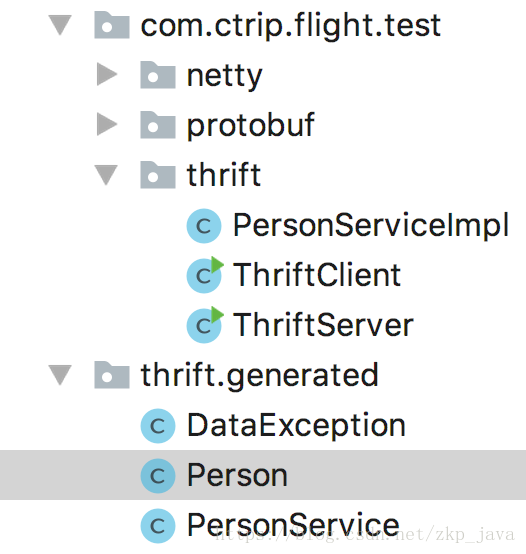Select the PersonServiceImpl class
The height and width of the screenshot is (554, 526).
pyautogui.click(x=371, y=225)
